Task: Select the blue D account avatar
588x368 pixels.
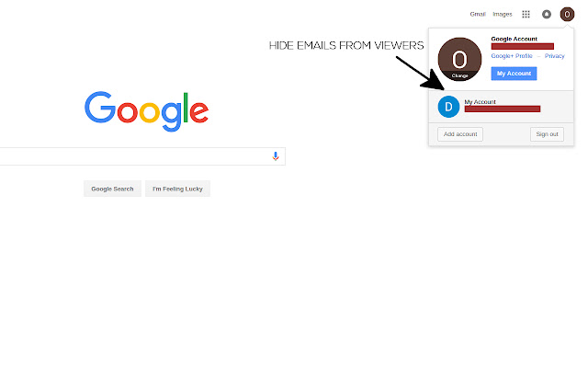Action: pos(448,107)
